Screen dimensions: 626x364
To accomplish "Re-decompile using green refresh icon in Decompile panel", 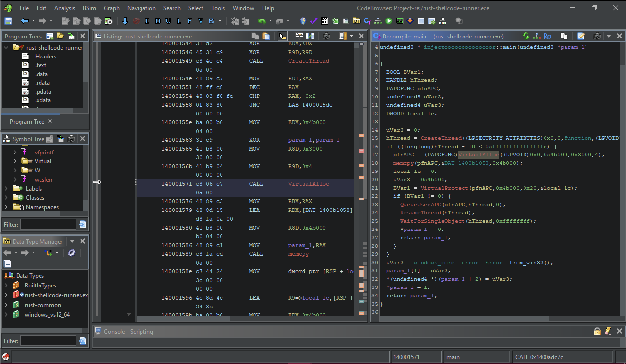I will pos(526,36).
